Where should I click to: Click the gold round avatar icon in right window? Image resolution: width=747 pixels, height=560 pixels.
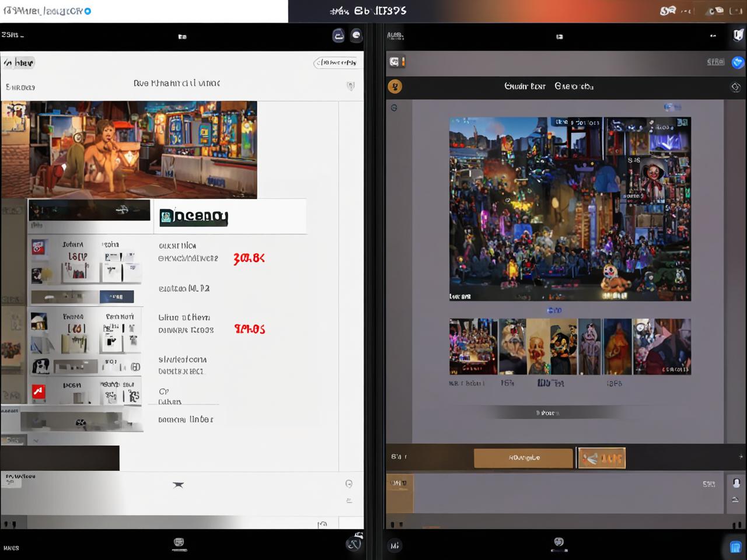[395, 87]
